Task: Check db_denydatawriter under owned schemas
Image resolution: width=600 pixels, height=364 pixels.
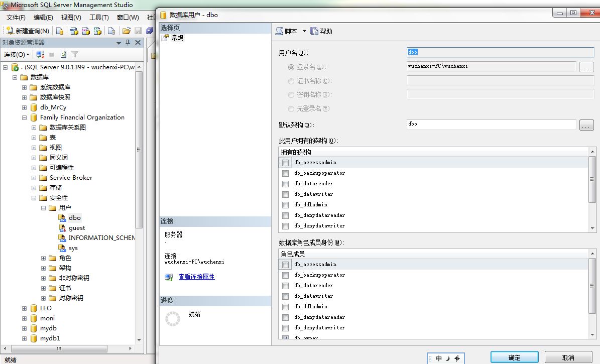Action: click(x=286, y=226)
